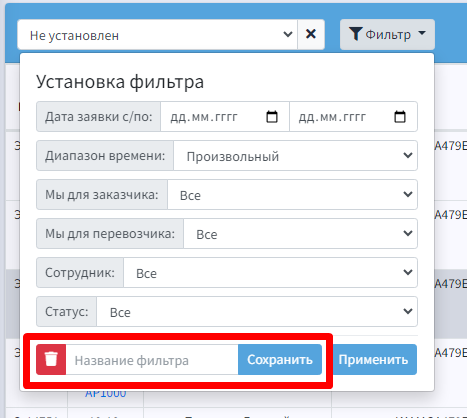Click chevron arrow of Статус dropdown
The image size is (467, 418).
point(408,311)
